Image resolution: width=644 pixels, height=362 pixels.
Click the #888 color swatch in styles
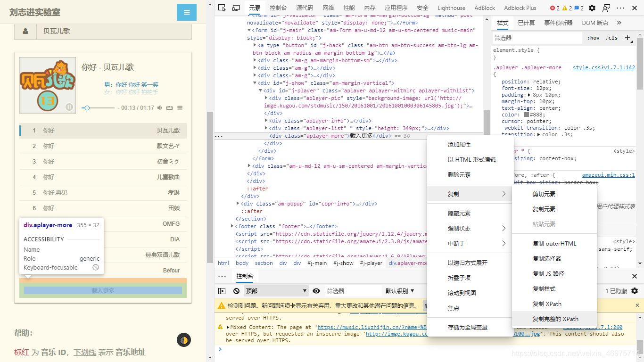click(x=527, y=115)
